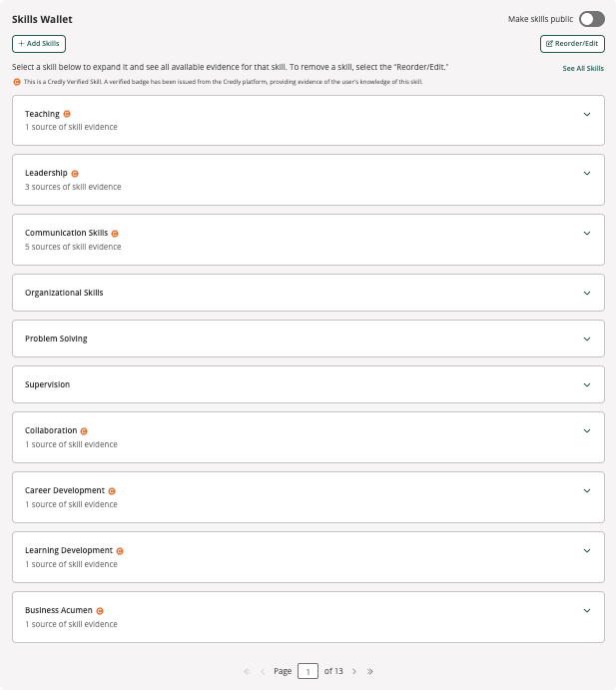Click the Credly badge beside Collaboration
This screenshot has width=616, height=690.
point(84,431)
